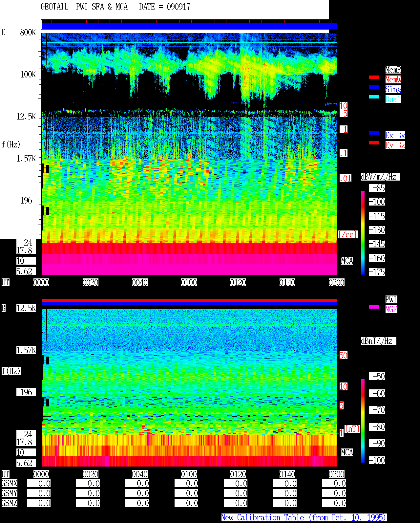Click the B panel spectrogram plot
The image size is (420, 523).
(189, 388)
